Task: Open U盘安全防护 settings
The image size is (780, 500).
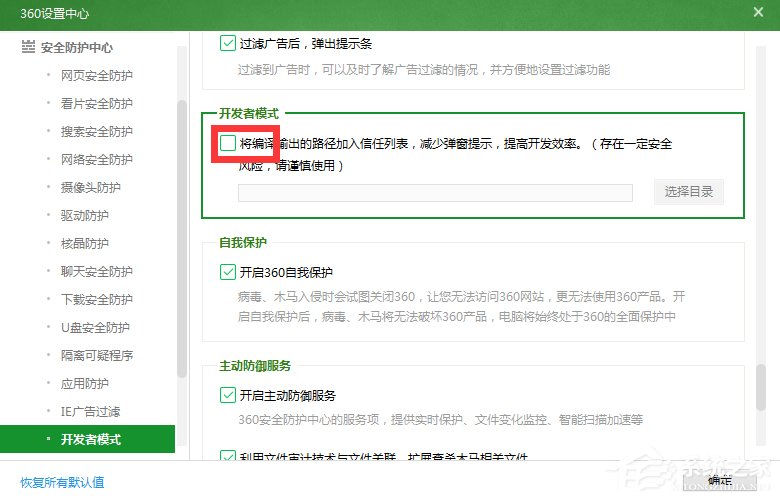Action: click(x=96, y=327)
